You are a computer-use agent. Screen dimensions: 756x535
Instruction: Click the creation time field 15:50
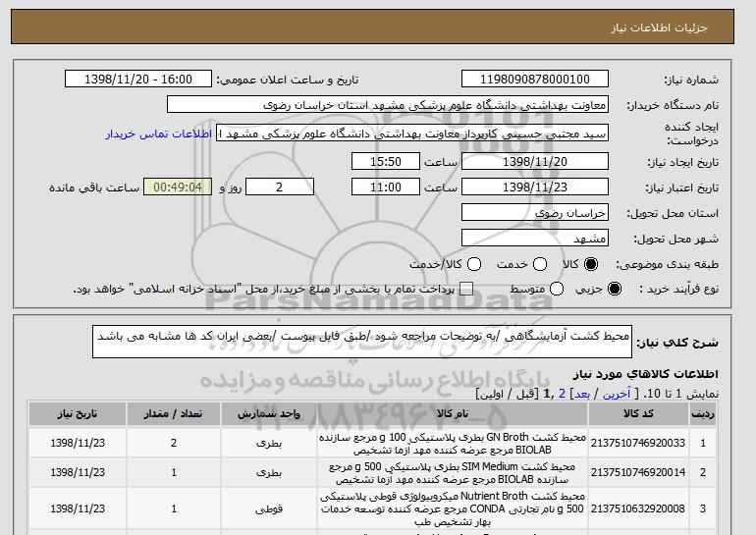point(386,161)
